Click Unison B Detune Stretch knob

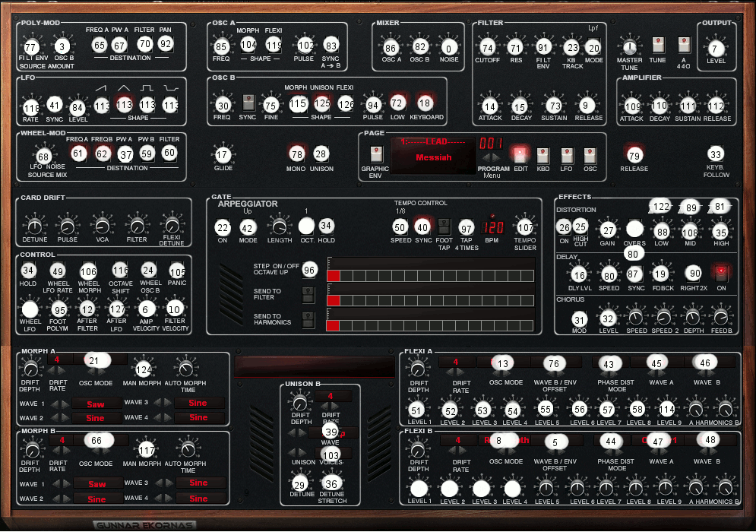[x=331, y=483]
